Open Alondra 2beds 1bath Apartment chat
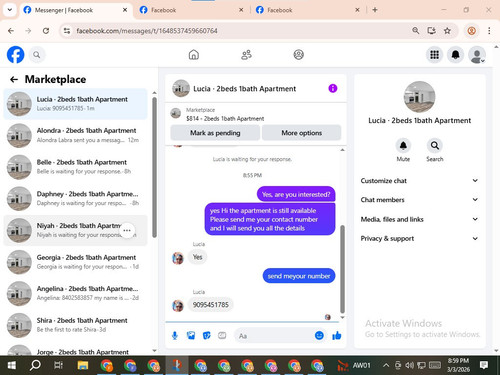The width and height of the screenshot is (500, 375). point(75,135)
